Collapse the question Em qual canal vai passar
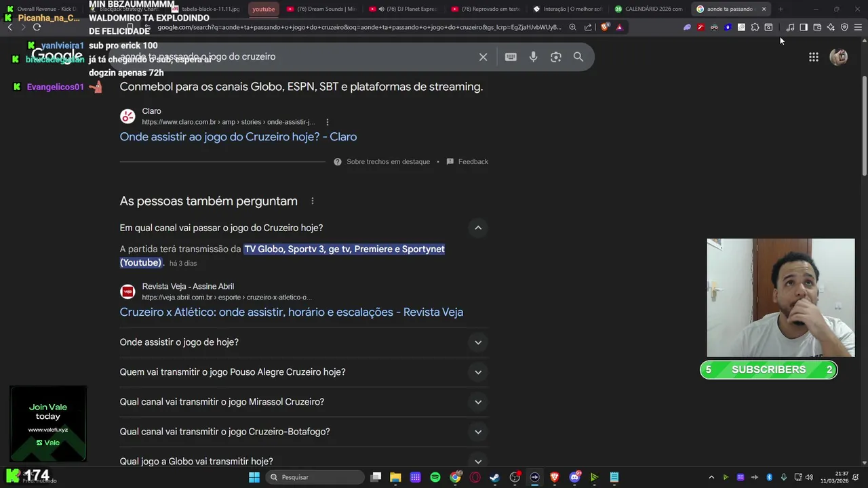868x488 pixels. (x=478, y=228)
